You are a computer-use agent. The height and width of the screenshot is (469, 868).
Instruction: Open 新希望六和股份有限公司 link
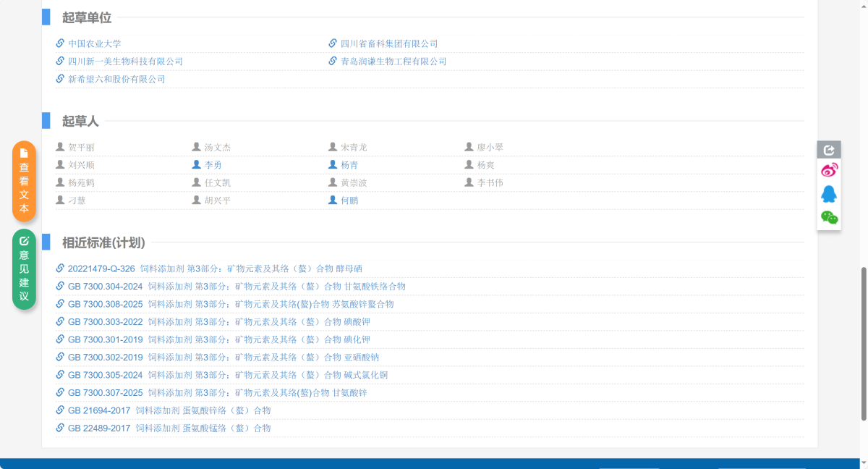[116, 79]
